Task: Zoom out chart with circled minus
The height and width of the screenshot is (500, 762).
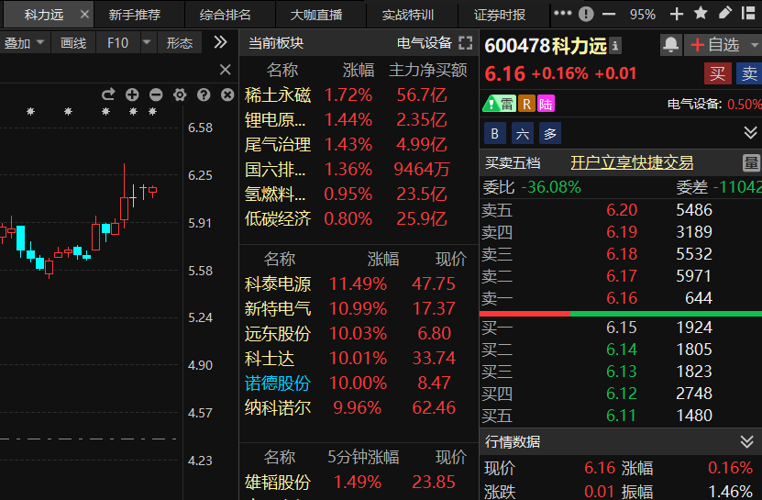Action: click(156, 95)
